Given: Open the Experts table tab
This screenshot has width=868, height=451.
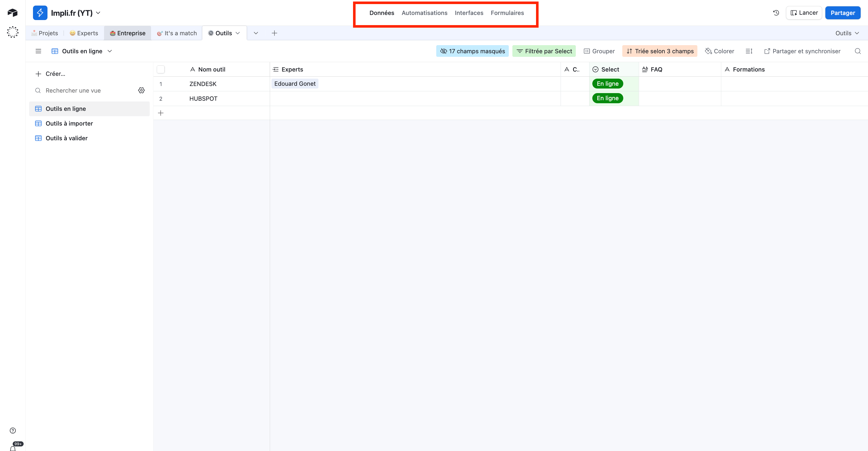Looking at the screenshot, I should [84, 33].
